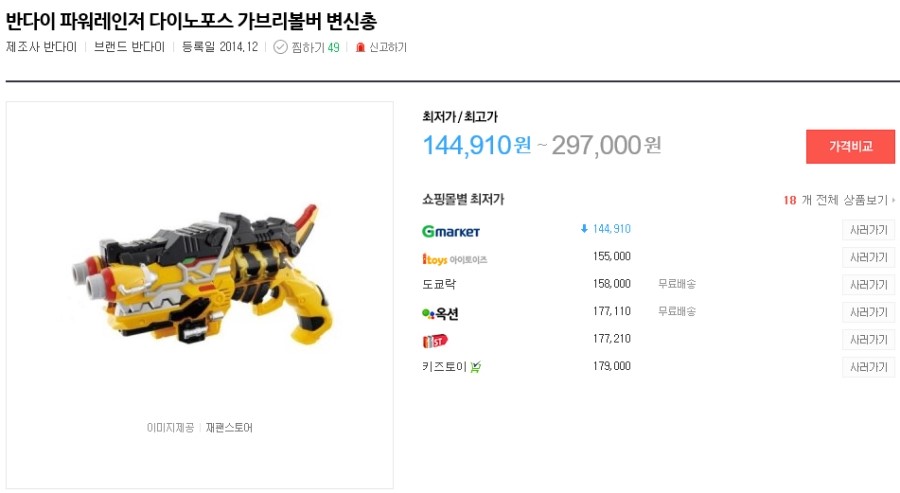The height and width of the screenshot is (493, 900).
Task: Expand 18개 전체 상품보기 list
Action: pyautogui.click(x=839, y=200)
